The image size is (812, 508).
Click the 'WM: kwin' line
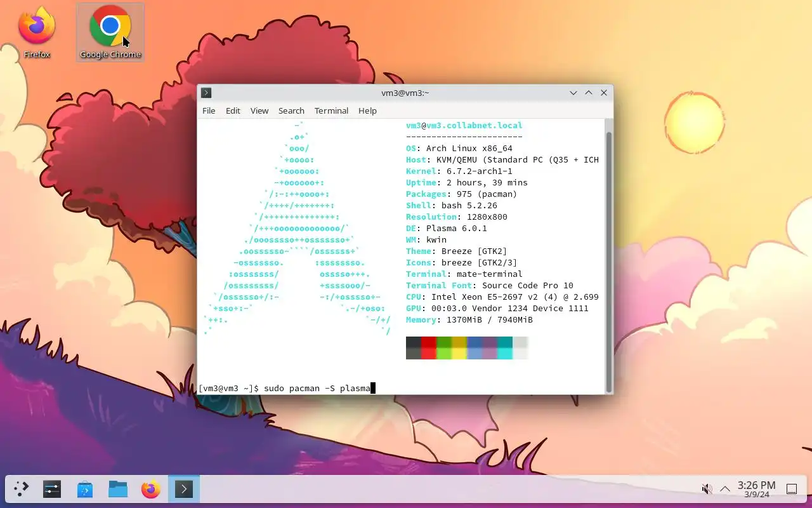click(426, 240)
